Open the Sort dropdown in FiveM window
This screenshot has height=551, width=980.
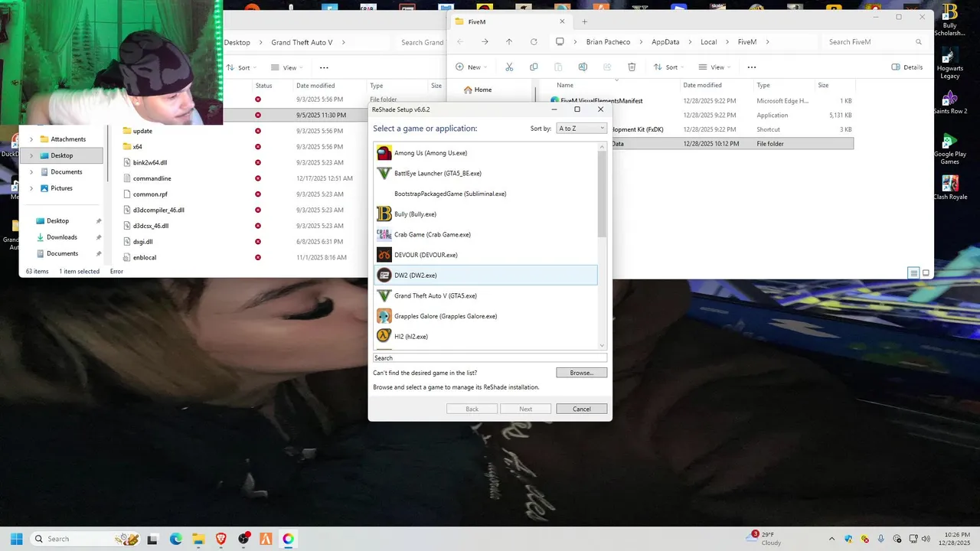668,67
